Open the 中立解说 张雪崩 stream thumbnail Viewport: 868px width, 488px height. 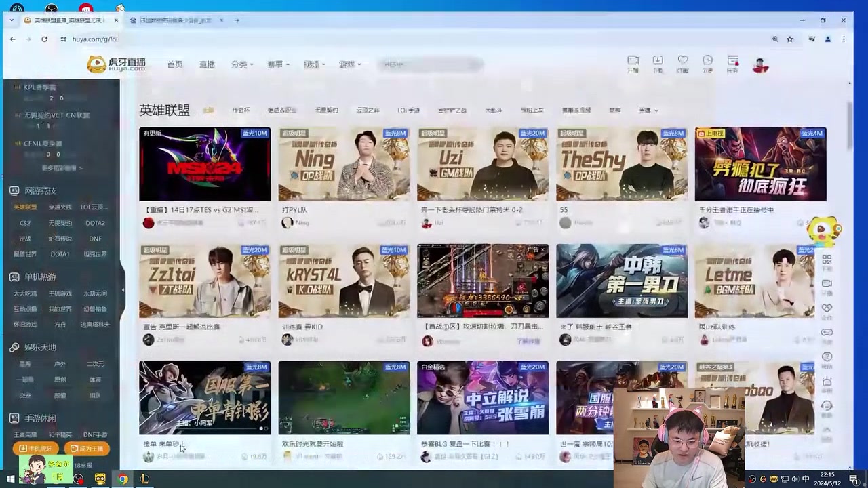pyautogui.click(x=483, y=398)
